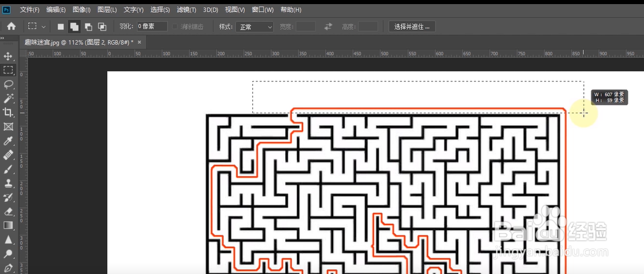Choose Add to Selection mode icon
The image size is (644, 274).
[x=74, y=27]
